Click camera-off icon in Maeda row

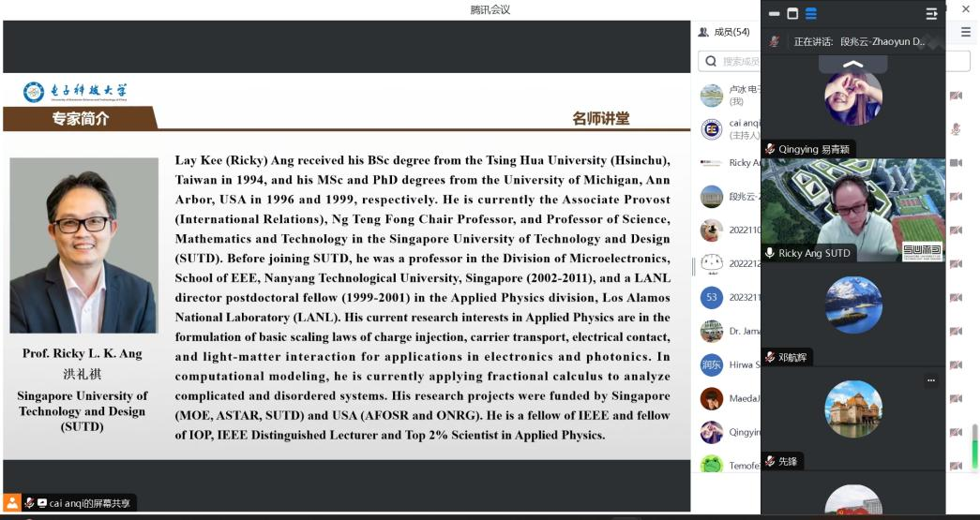956,399
